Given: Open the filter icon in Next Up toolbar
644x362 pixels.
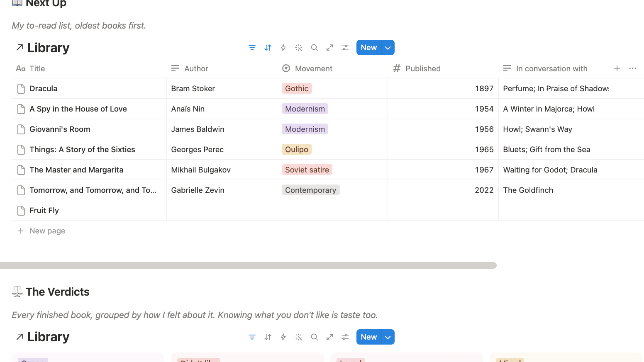Looking at the screenshot, I should [252, 48].
